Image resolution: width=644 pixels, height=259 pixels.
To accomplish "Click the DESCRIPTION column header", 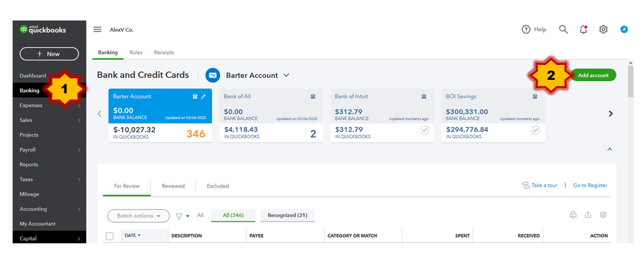I will tap(186, 236).
